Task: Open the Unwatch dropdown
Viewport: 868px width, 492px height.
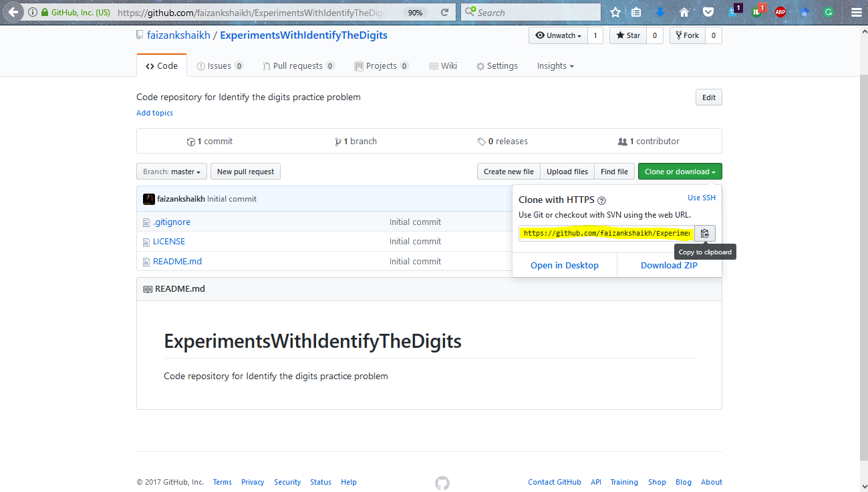Action: click(x=558, y=35)
